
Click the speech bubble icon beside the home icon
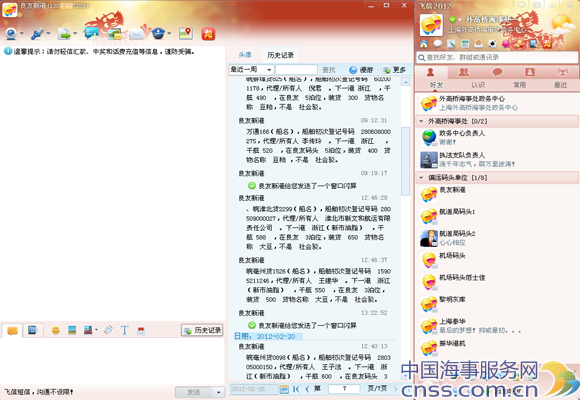tap(438, 44)
